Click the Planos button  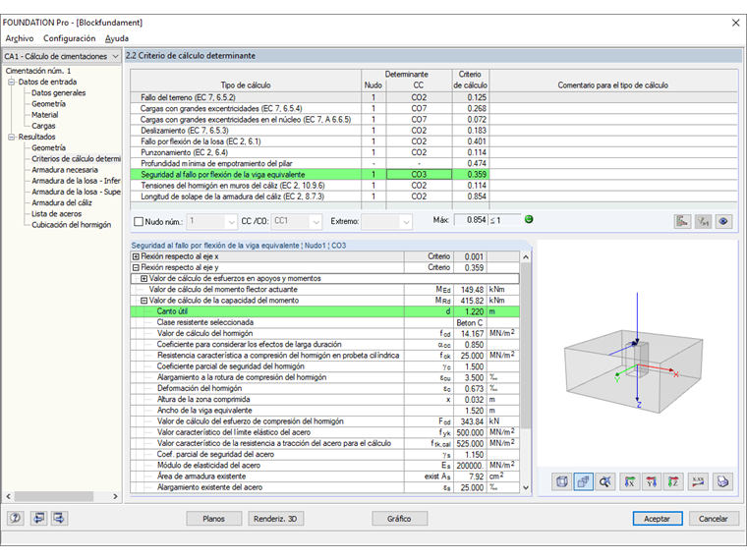(x=214, y=519)
